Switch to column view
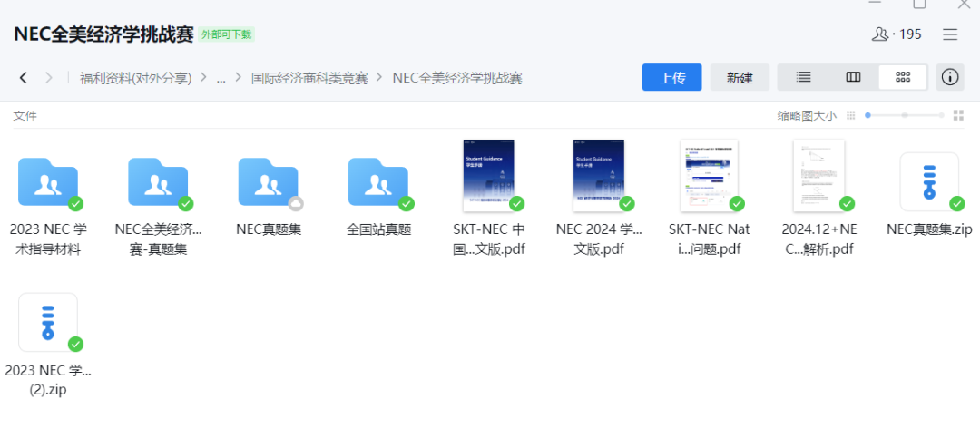 click(852, 77)
